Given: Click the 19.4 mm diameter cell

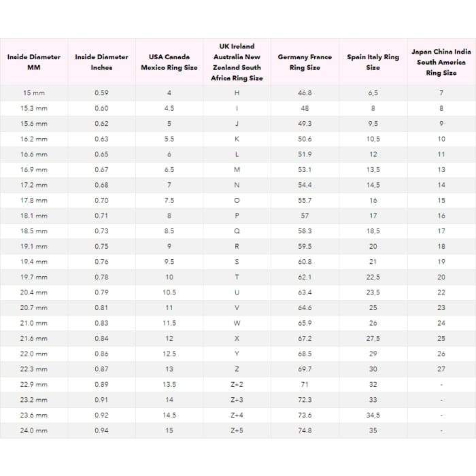Looking at the screenshot, I should point(34,262).
